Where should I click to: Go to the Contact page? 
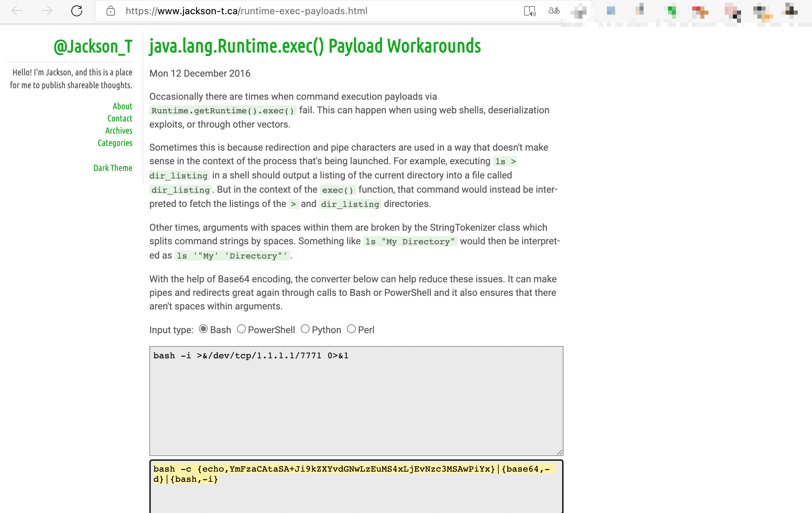tap(119, 118)
